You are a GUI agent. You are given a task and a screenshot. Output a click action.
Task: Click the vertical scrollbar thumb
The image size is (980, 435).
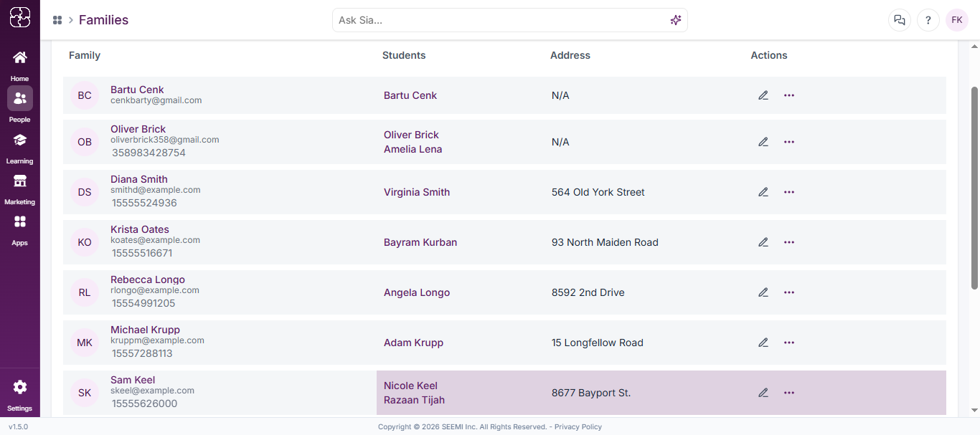tap(974, 188)
